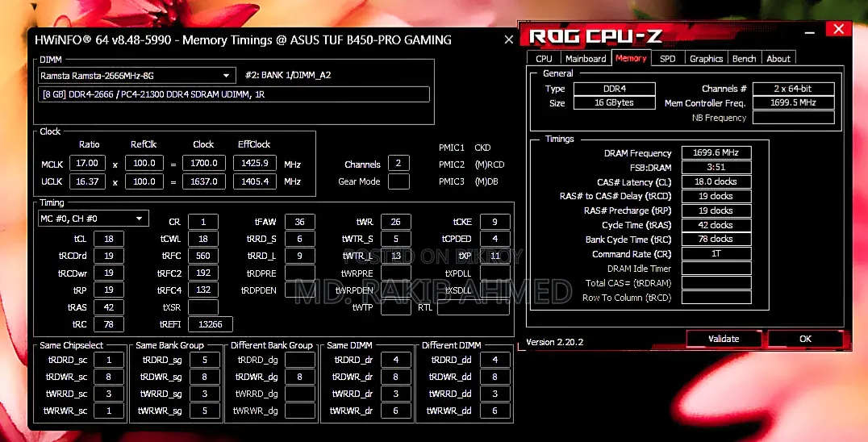The width and height of the screenshot is (868, 442).
Task: Click the tRFC value 560
Action: tap(203, 256)
